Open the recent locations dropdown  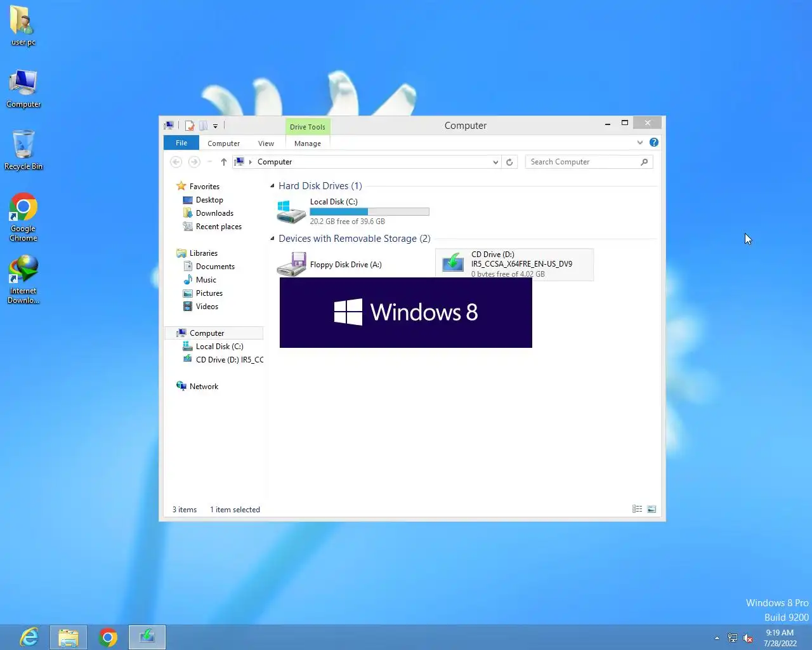209,162
